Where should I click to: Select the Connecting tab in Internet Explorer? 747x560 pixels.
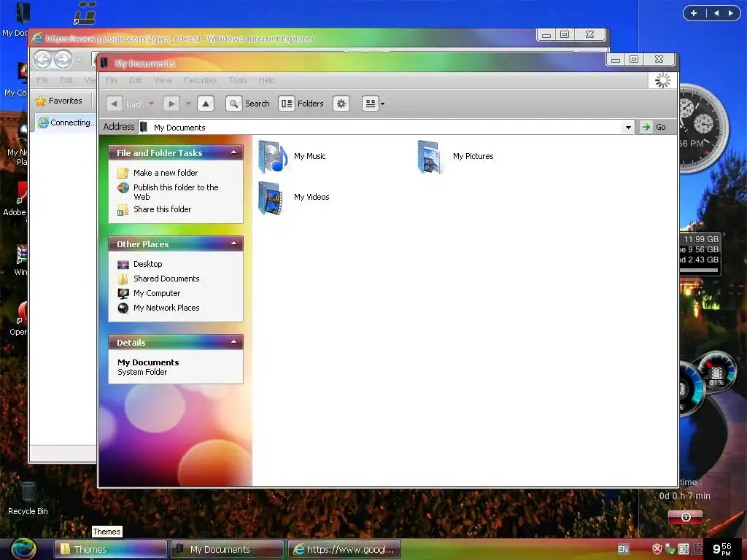click(x=66, y=122)
